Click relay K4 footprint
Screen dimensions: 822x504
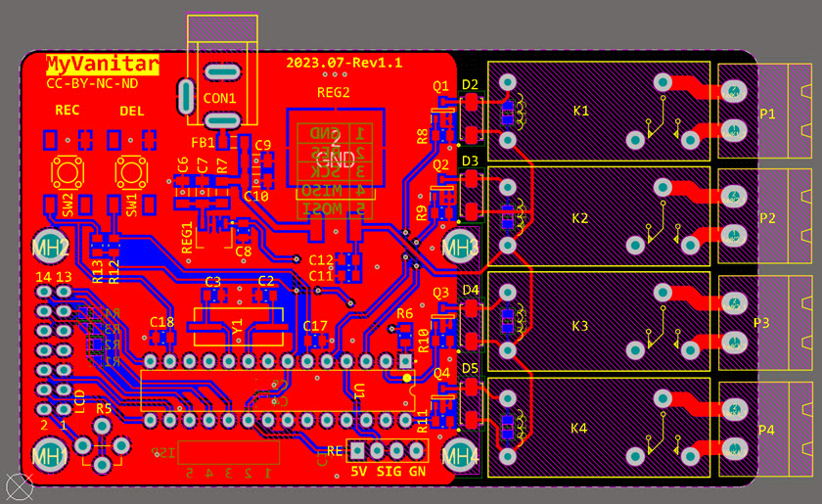(x=578, y=429)
